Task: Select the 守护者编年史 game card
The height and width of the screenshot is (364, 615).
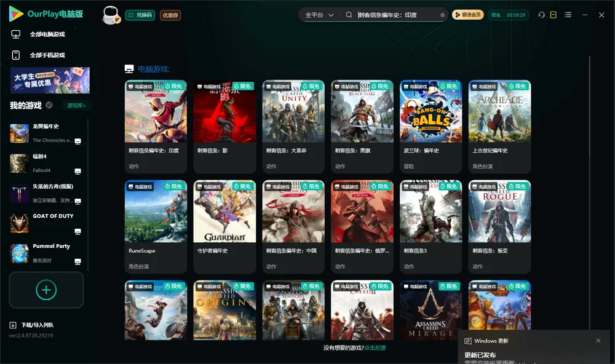Action: tap(224, 227)
